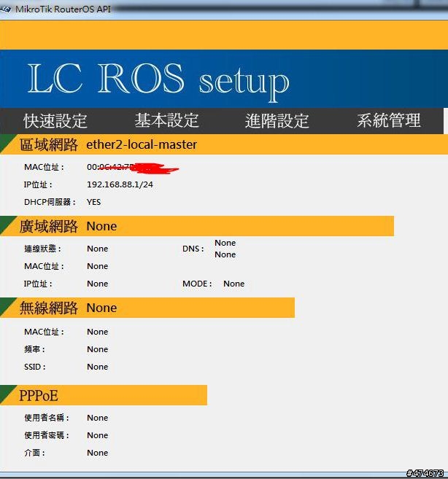Select the 區域網路 section heading
448x479 pixels.
[x=49, y=144]
